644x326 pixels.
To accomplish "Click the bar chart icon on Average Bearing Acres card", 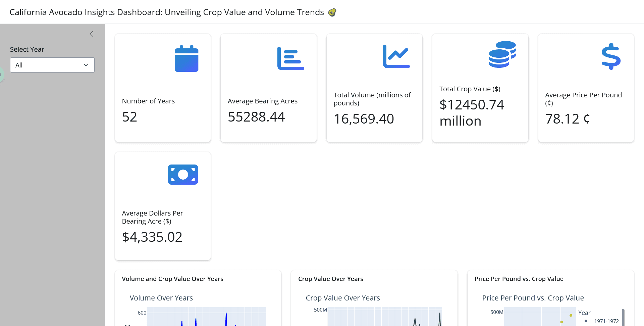I will (x=291, y=58).
